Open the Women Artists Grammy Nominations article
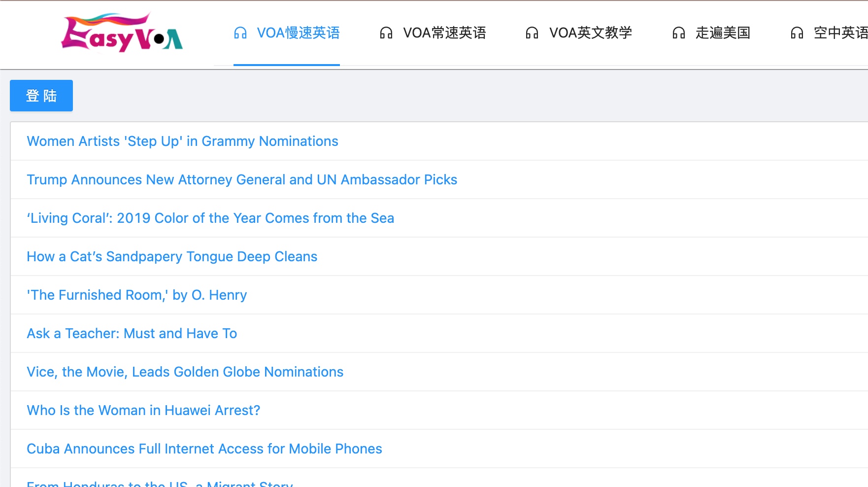Image resolution: width=868 pixels, height=487 pixels. point(182,141)
